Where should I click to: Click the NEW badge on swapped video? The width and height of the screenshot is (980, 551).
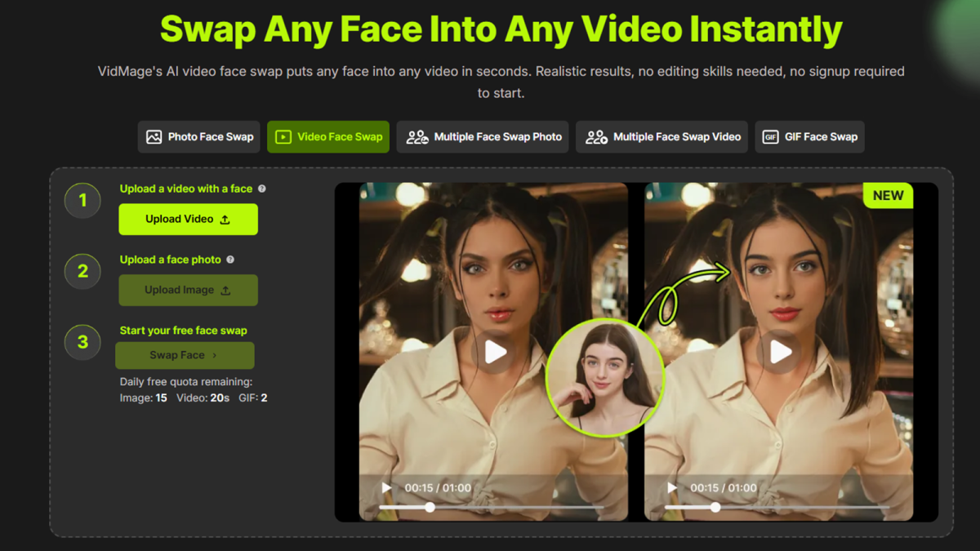(x=889, y=195)
